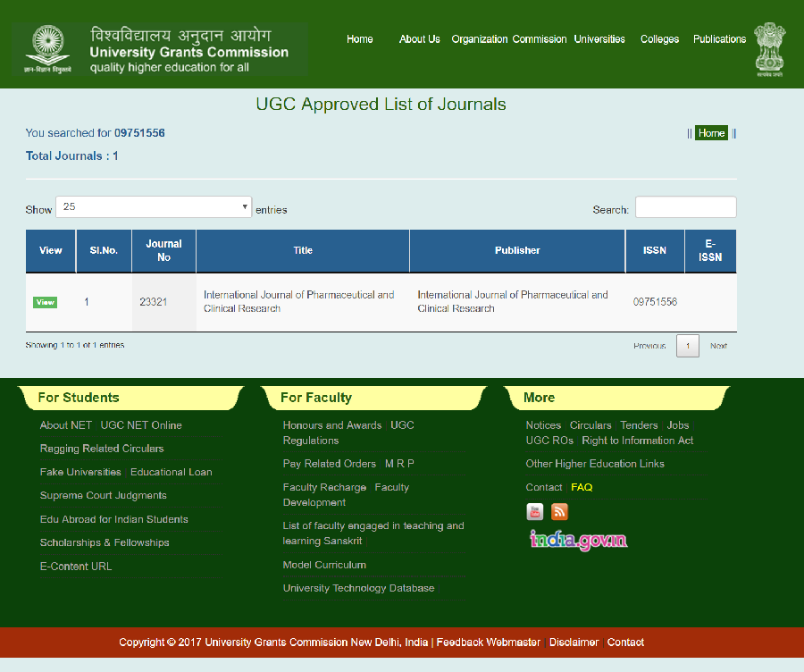Open Colleges menu item
This screenshot has width=804, height=672.
(659, 39)
